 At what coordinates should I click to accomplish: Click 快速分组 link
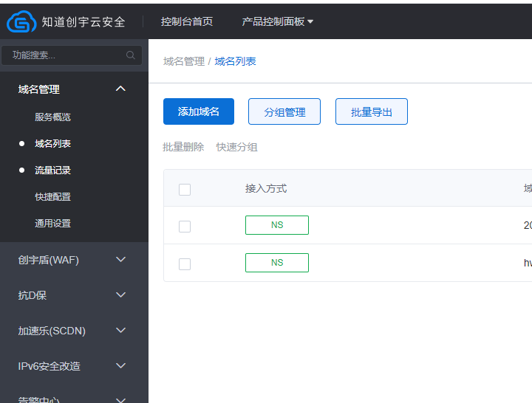pyautogui.click(x=237, y=147)
